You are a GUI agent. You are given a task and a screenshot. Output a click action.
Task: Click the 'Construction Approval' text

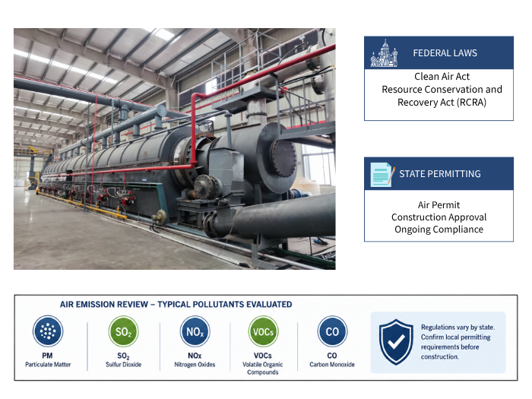[439, 217]
